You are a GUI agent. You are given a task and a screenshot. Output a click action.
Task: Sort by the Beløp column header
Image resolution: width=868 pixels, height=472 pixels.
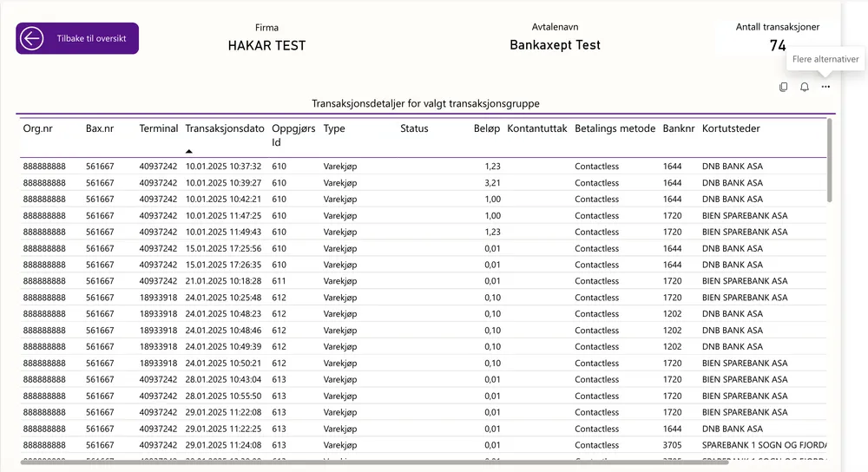487,128
